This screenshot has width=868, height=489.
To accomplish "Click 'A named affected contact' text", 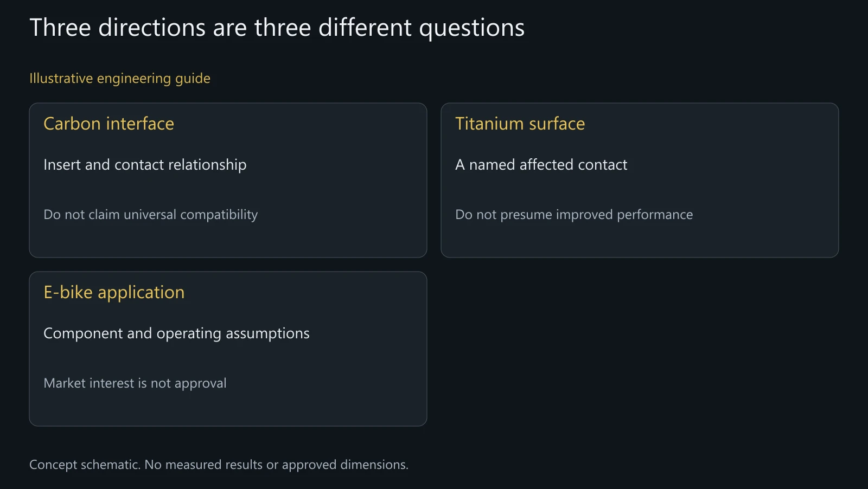I will tap(541, 165).
